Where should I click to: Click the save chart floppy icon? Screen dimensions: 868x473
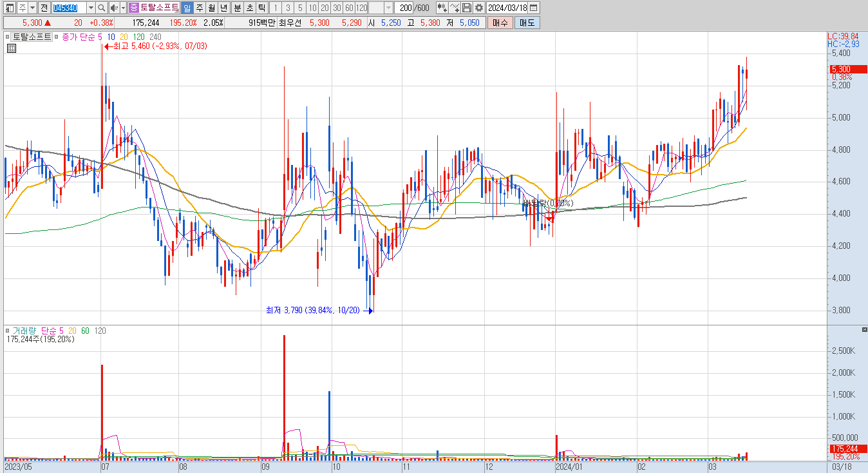(467, 8)
